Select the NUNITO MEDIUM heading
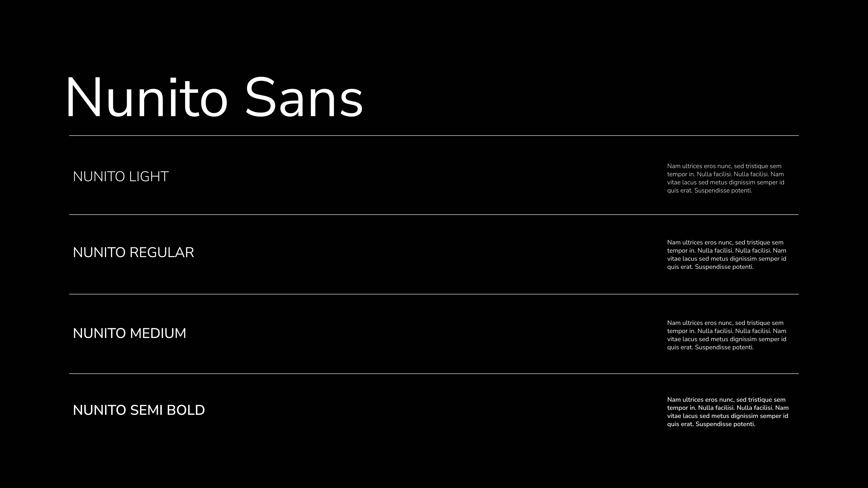868x488 pixels. pos(129,333)
